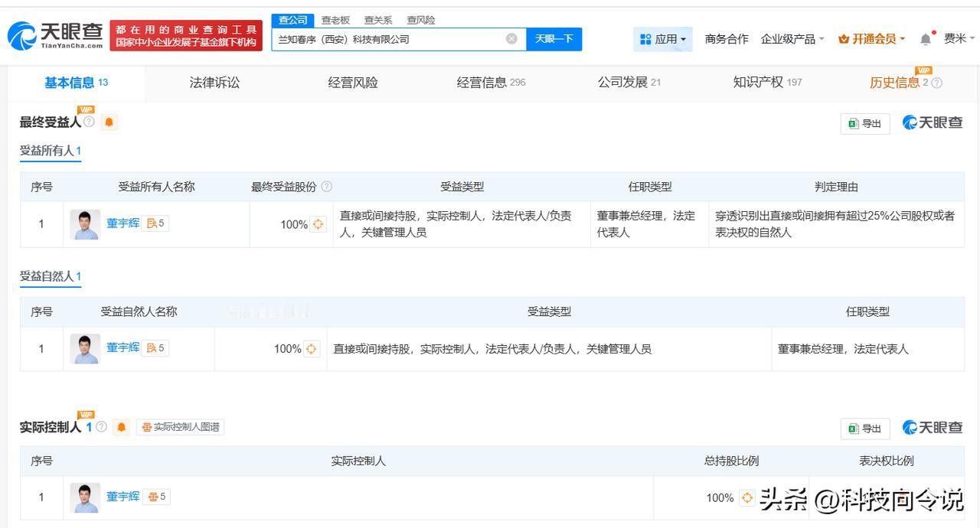The height and width of the screenshot is (528, 980).
Task: Open notifications bell in header
Action: [926, 39]
